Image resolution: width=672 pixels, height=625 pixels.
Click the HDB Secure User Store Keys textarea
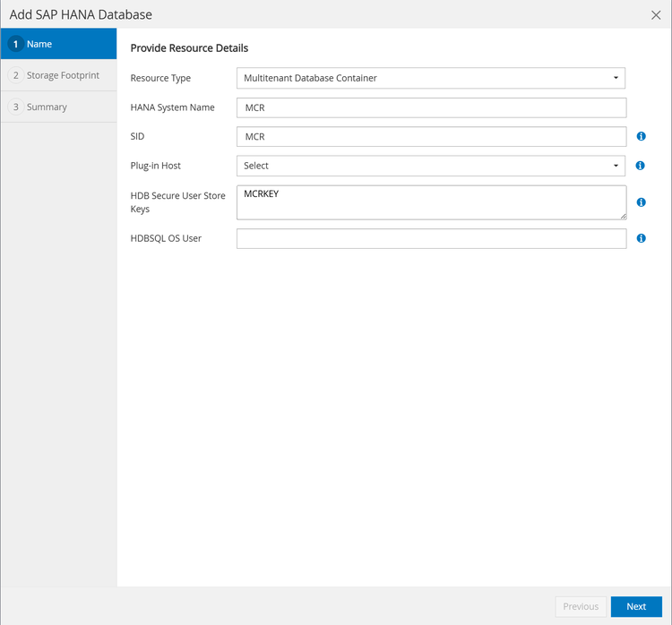point(430,202)
